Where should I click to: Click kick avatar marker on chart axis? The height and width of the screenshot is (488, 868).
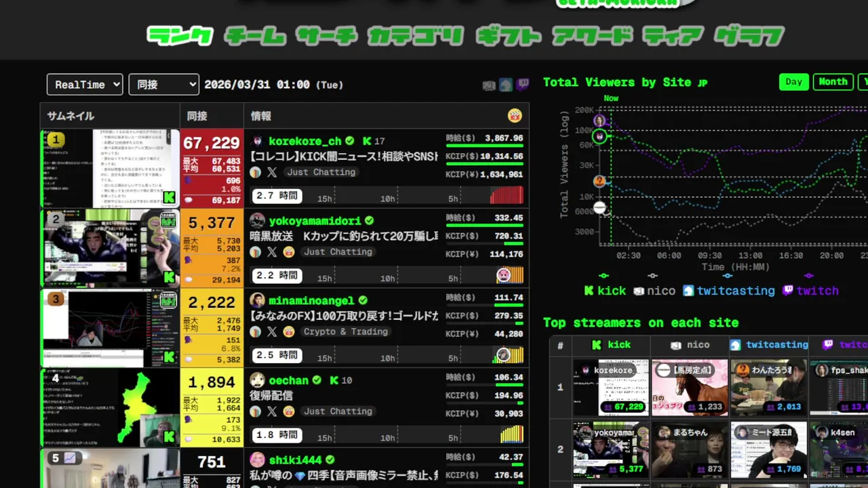[x=599, y=136]
